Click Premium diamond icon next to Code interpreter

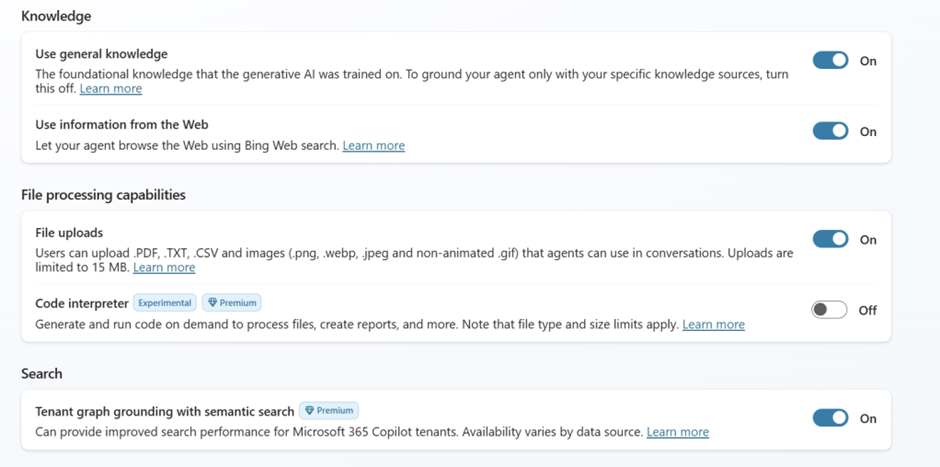[x=213, y=302]
